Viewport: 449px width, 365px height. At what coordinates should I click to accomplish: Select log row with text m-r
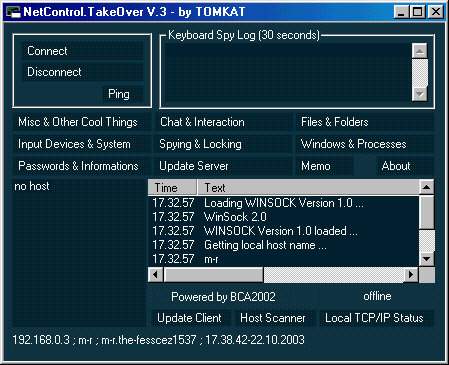pos(283,259)
